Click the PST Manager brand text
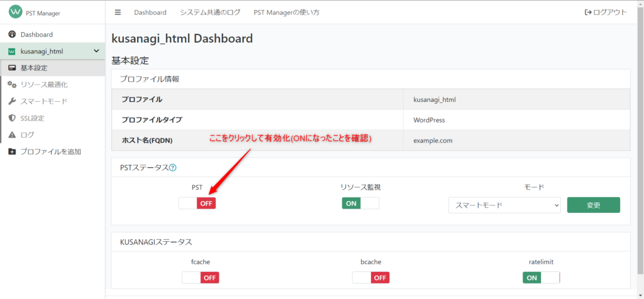Image resolution: width=644 pixels, height=299 pixels. (43, 14)
